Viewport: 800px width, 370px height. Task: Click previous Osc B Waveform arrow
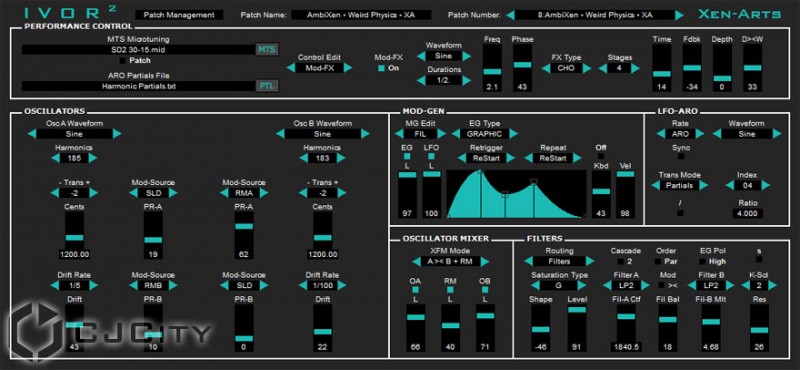pos(281,134)
